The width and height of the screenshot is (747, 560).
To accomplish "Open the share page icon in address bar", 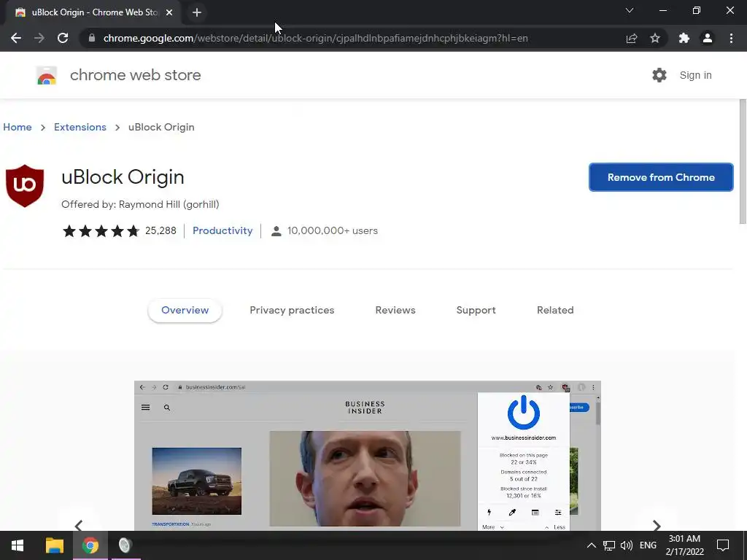I will 632,38.
